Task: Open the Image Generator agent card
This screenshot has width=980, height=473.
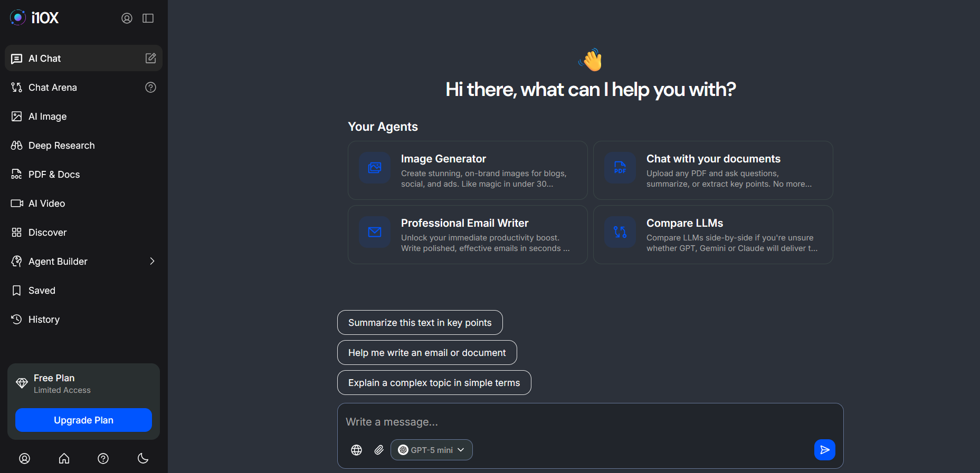Action: coord(468,170)
